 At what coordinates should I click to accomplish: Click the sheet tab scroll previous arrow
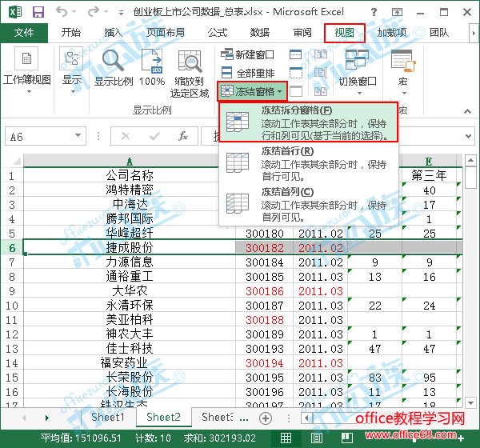[25, 418]
